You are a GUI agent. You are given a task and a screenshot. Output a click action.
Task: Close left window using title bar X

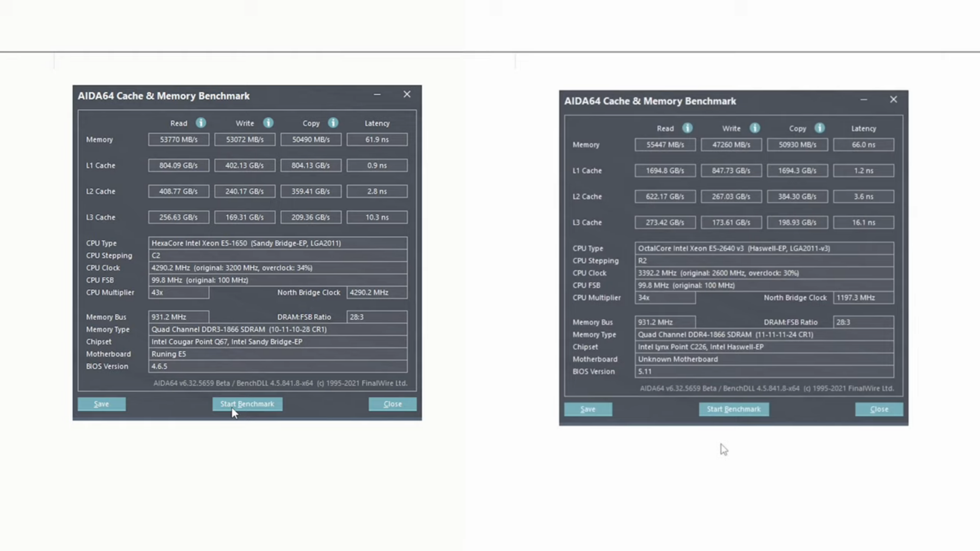click(407, 94)
